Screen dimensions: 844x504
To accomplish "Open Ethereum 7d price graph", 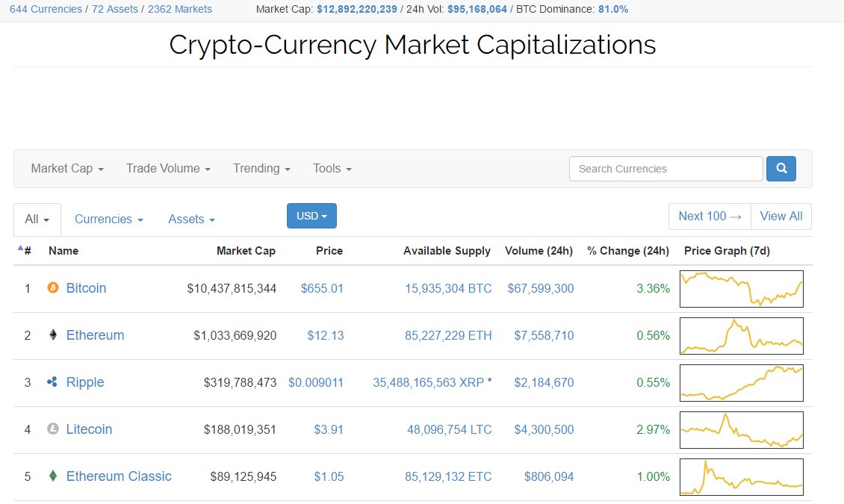I will 742,336.
